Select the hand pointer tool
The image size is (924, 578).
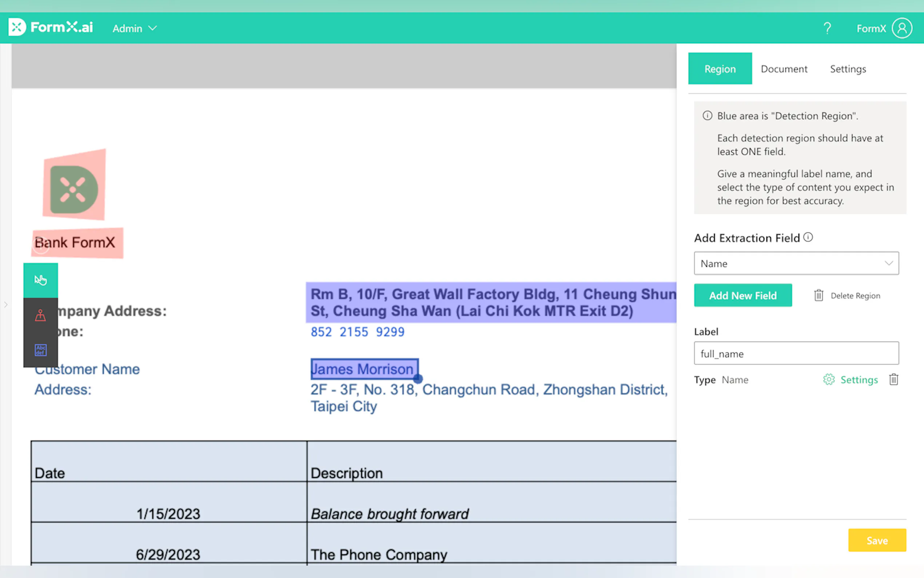[40, 280]
